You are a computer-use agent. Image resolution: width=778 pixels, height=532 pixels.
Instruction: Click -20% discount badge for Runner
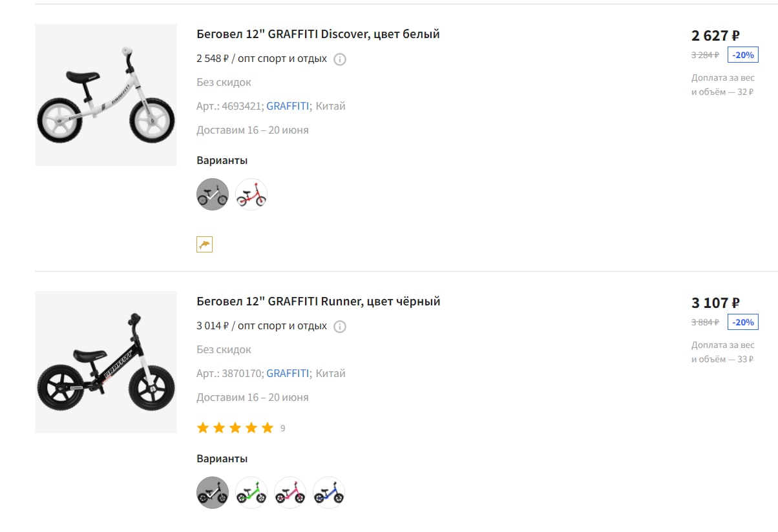tap(743, 322)
